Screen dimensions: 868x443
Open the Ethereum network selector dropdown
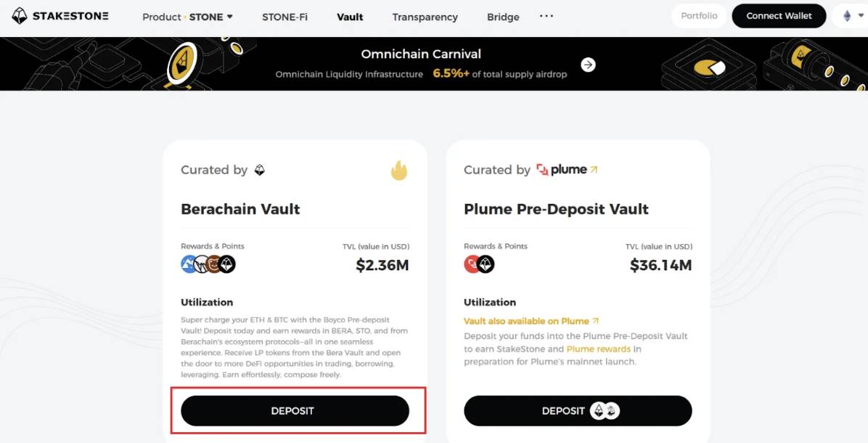click(x=850, y=16)
